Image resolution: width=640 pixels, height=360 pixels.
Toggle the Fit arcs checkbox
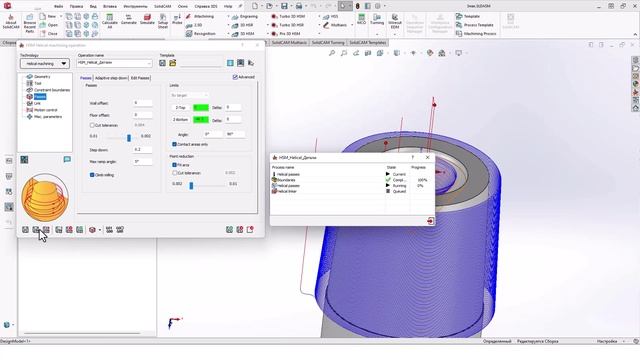pyautogui.click(x=174, y=164)
